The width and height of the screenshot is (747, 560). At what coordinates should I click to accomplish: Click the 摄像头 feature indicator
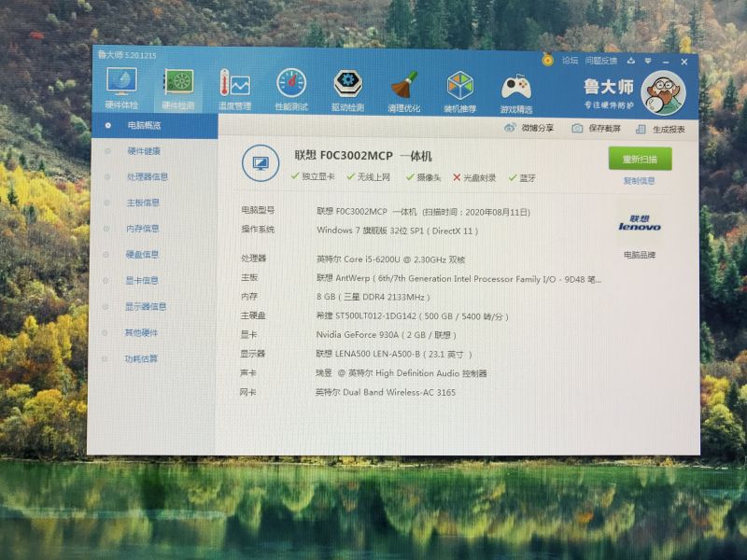(424, 177)
